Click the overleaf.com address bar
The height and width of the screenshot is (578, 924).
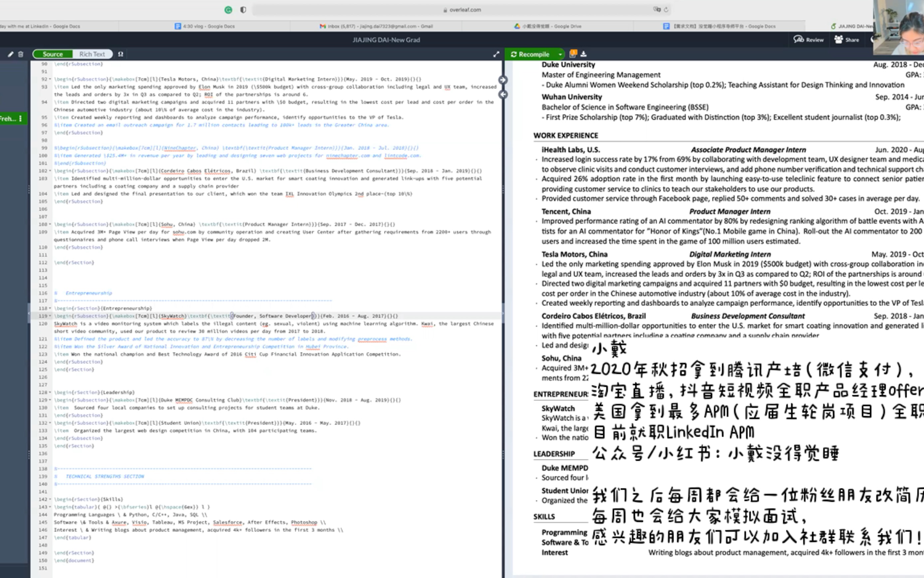[x=462, y=10]
